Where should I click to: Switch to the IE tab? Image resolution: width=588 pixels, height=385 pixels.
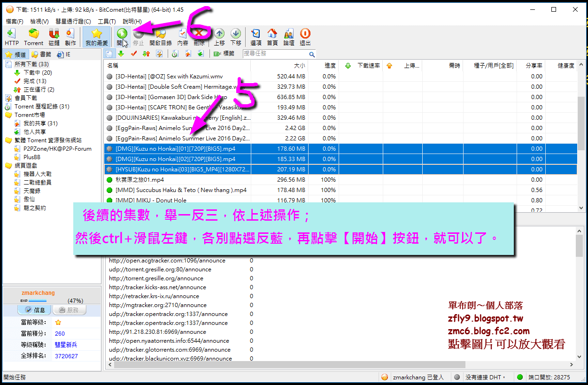point(64,54)
